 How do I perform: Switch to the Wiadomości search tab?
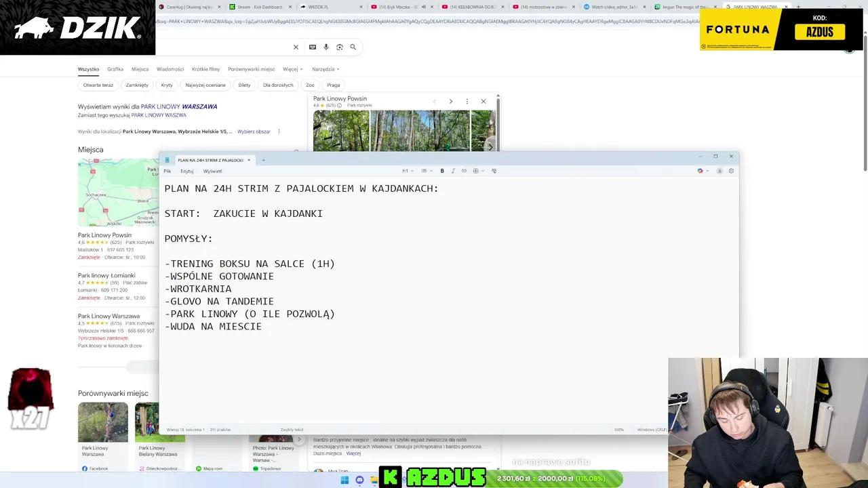click(170, 69)
